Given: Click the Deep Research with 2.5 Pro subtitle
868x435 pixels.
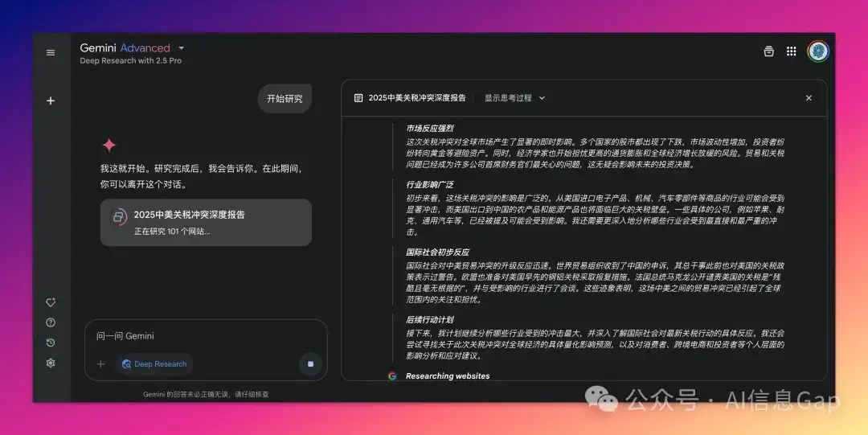Looking at the screenshot, I should click(x=131, y=61).
